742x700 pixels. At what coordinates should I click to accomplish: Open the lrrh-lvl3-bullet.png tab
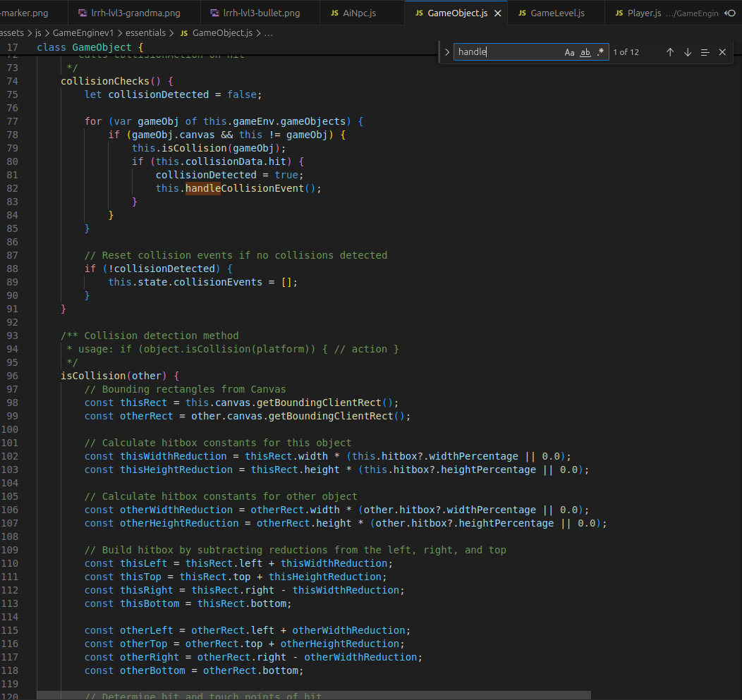tap(260, 13)
